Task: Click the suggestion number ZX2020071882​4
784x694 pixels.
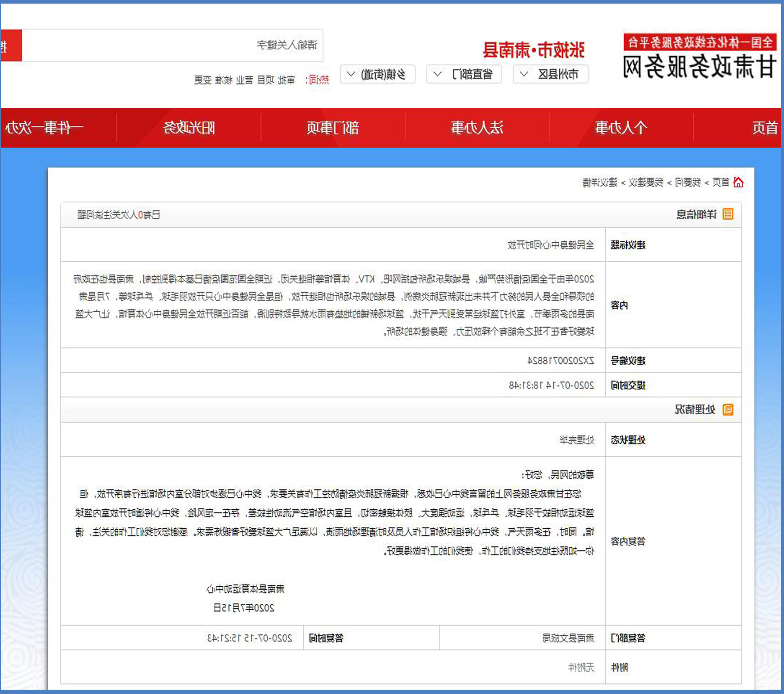Action: (561, 361)
